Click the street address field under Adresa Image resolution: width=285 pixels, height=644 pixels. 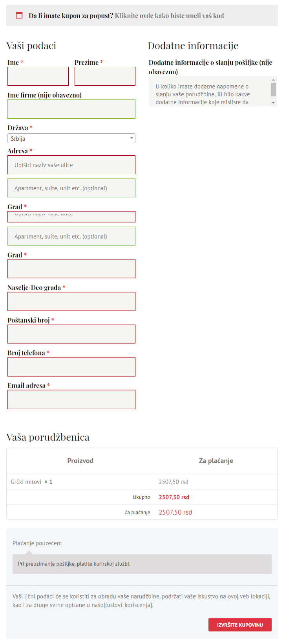[71, 165]
